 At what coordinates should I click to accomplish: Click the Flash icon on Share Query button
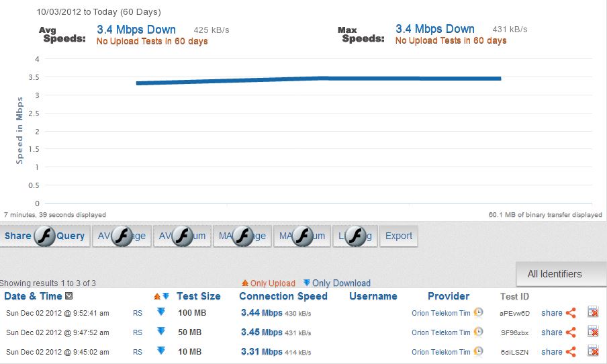click(x=44, y=236)
